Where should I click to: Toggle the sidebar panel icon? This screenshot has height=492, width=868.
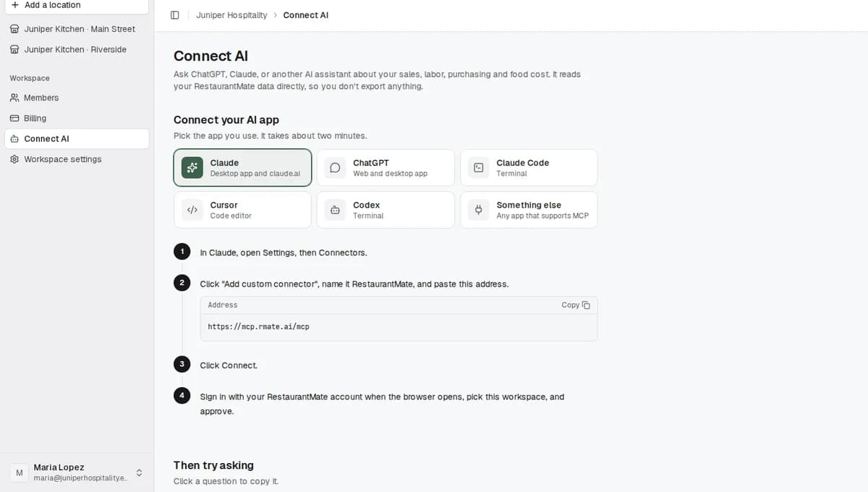click(x=174, y=15)
